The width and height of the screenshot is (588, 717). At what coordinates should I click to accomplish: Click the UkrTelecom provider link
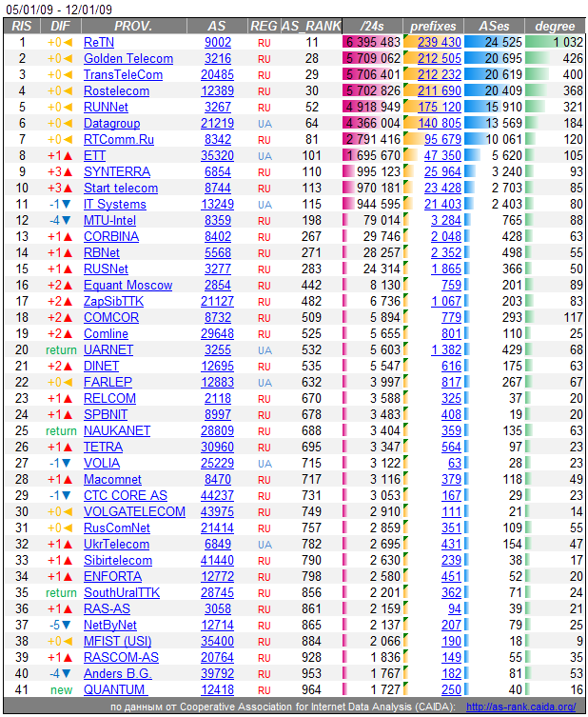[116, 544]
